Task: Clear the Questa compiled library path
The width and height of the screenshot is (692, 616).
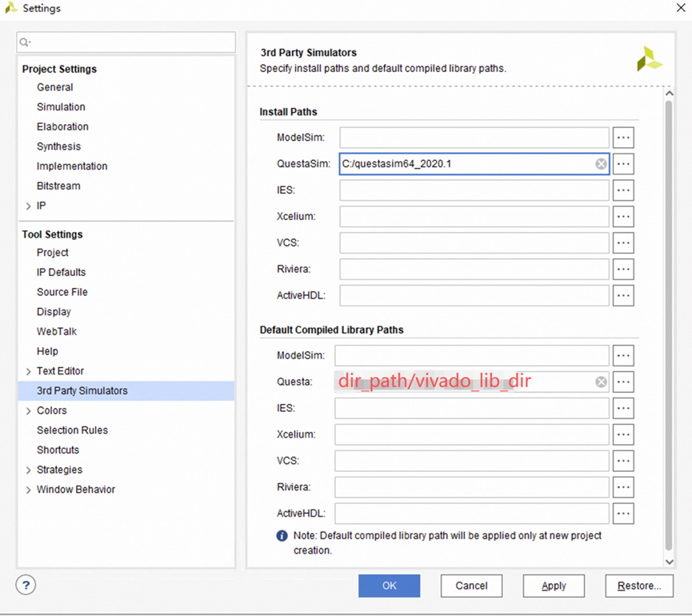Action: point(601,382)
